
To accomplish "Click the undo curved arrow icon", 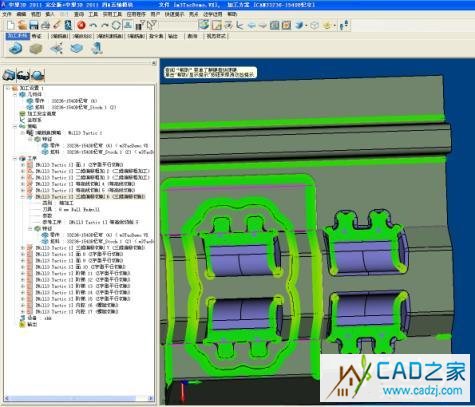I will tap(93, 25).
